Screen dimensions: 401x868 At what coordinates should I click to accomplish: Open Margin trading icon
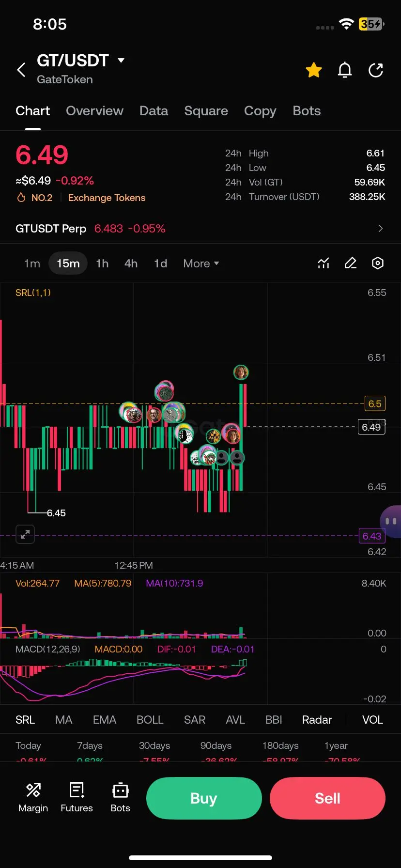pos(33,797)
